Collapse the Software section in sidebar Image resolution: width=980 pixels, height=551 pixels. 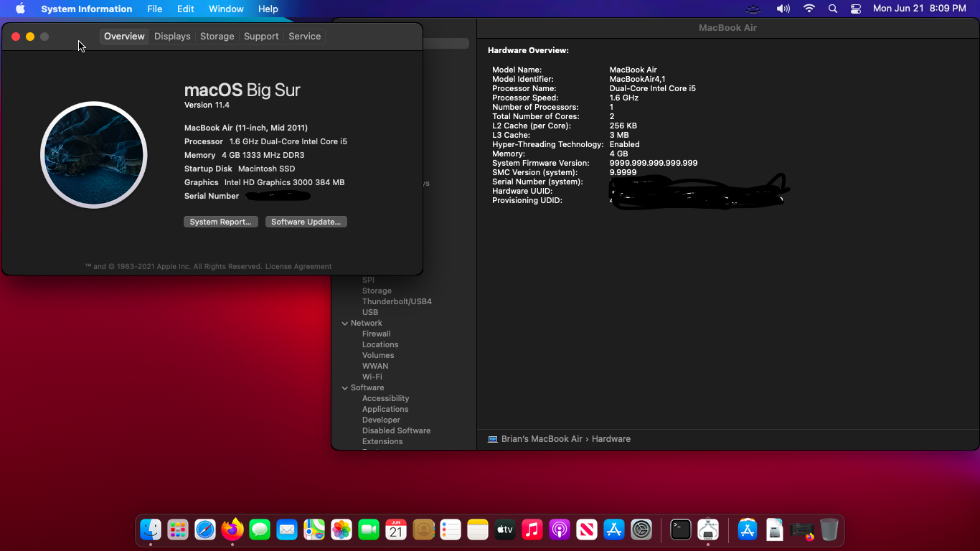[344, 388]
